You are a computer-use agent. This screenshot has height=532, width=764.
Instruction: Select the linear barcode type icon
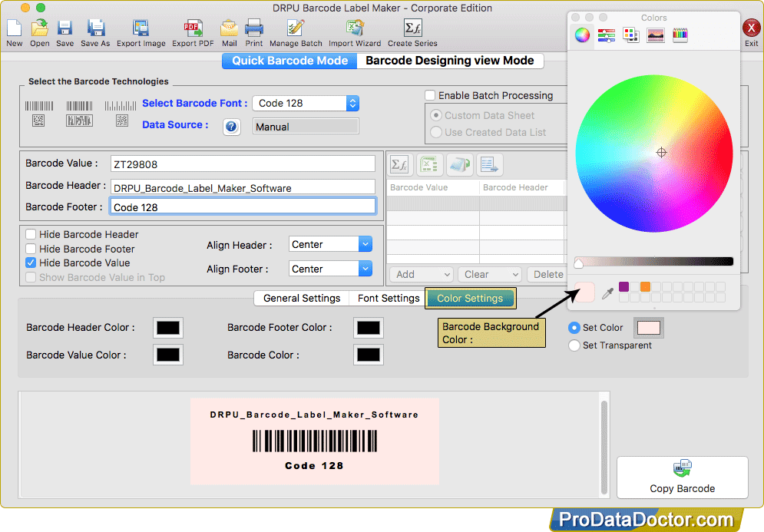pyautogui.click(x=39, y=113)
